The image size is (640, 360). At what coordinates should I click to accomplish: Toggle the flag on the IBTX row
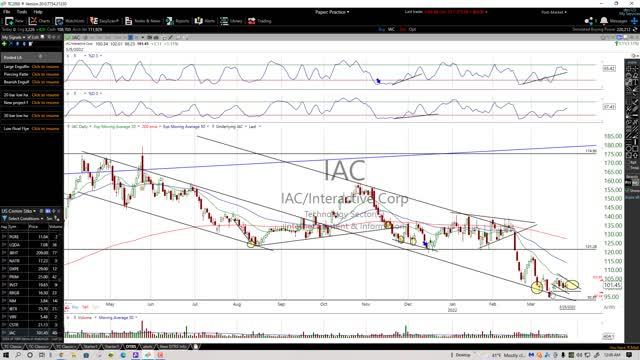coord(4,309)
